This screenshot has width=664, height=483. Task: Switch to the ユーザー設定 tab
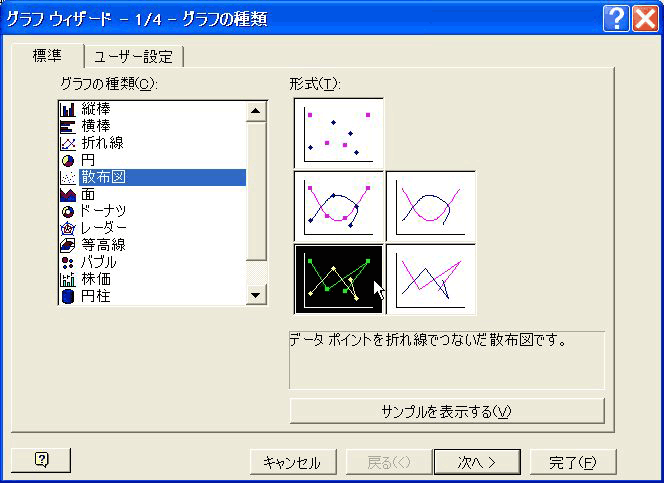134,57
